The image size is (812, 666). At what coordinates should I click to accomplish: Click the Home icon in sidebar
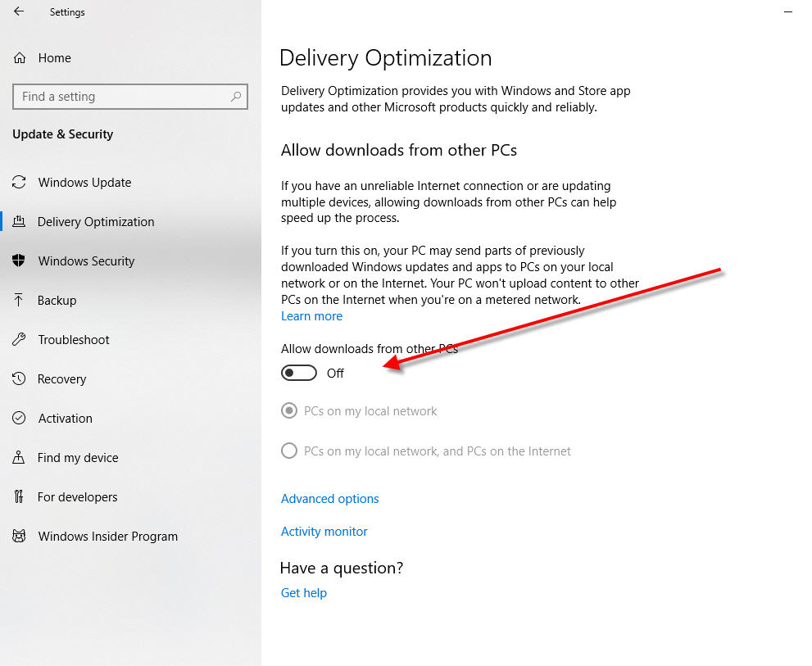coord(20,58)
